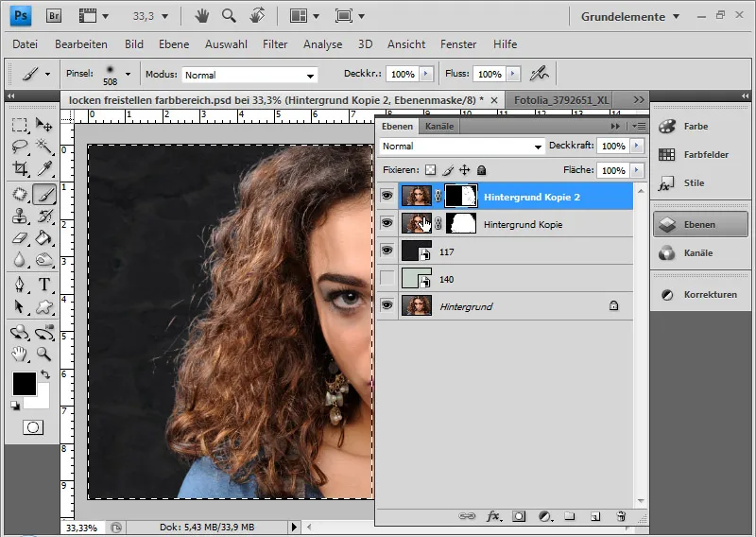Open the Fläche fill slider arrow

tap(637, 170)
